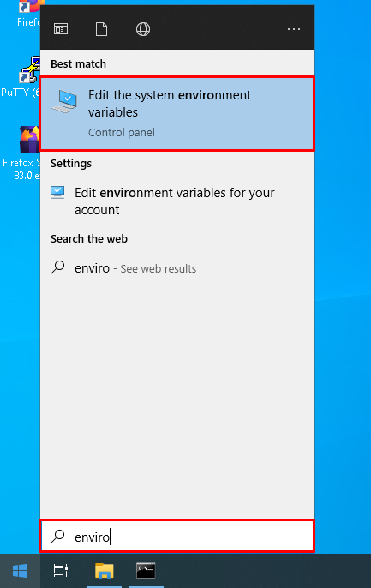The height and width of the screenshot is (588, 371).
Task: Click the monitor icon under Settings section
Action: click(x=57, y=192)
